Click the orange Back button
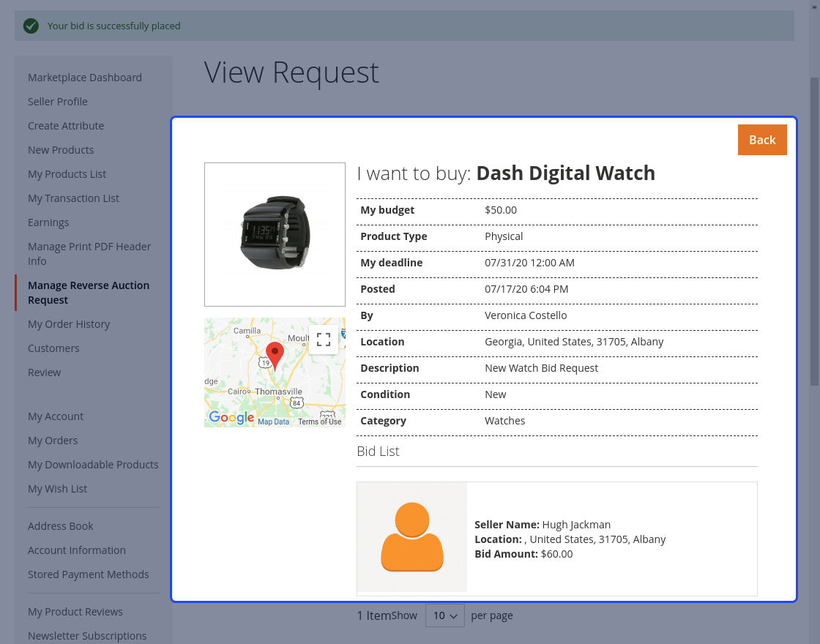The height and width of the screenshot is (644, 820). tap(762, 140)
